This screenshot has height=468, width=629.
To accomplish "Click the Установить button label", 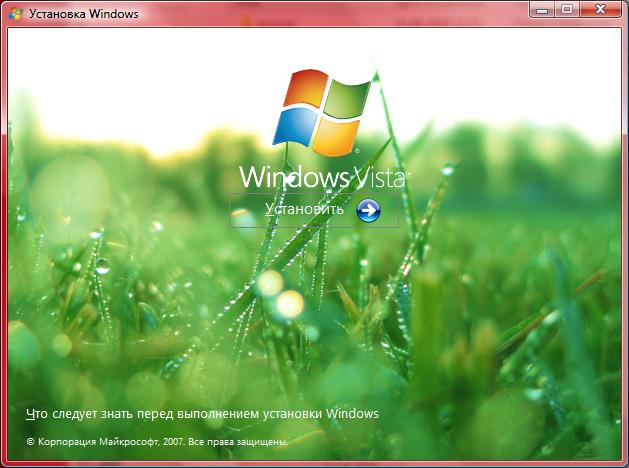I will click(x=304, y=209).
